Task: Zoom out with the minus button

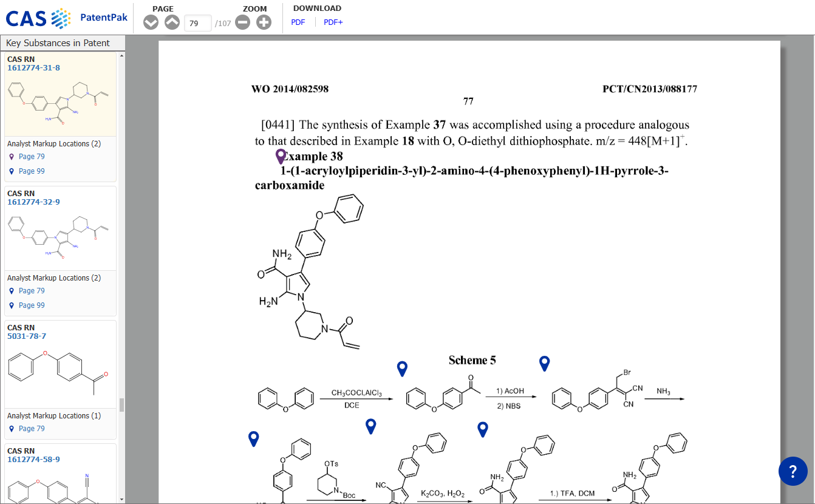Action: (242, 23)
